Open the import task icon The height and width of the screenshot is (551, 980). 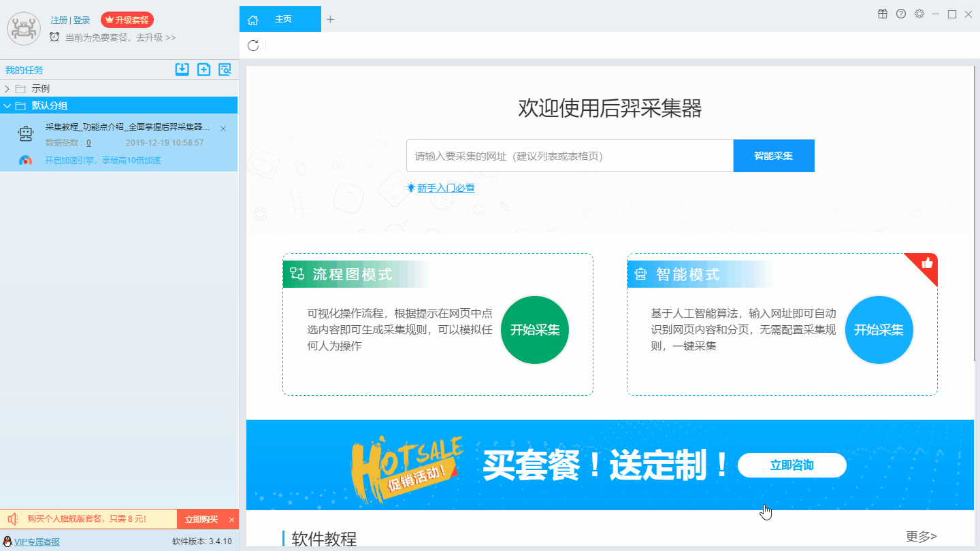pos(182,69)
